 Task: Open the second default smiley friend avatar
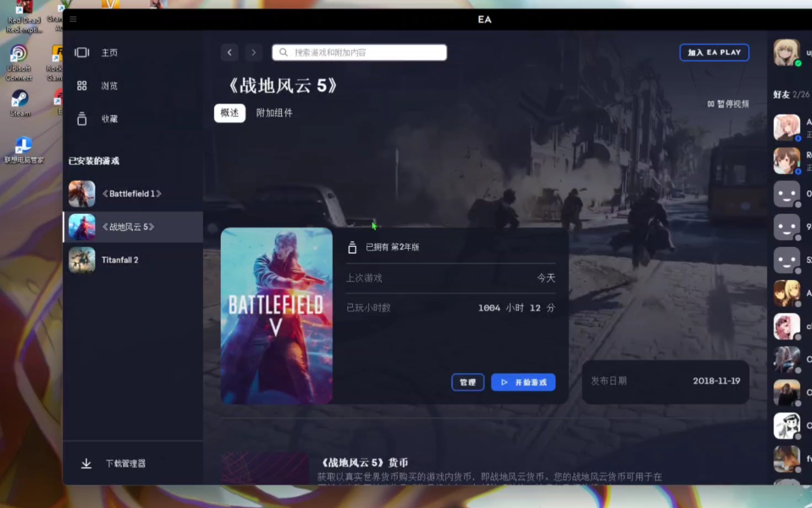click(x=787, y=227)
